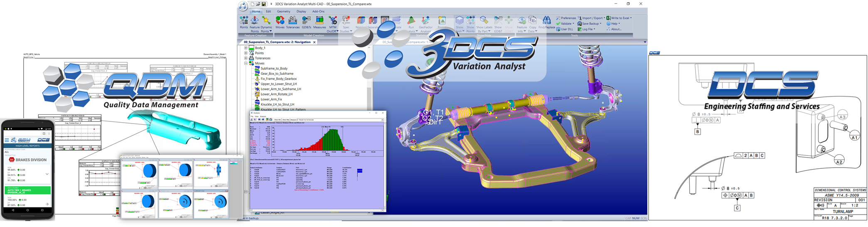Expand the Body_1 tree node
The width and height of the screenshot is (868, 227).
tap(246, 48)
